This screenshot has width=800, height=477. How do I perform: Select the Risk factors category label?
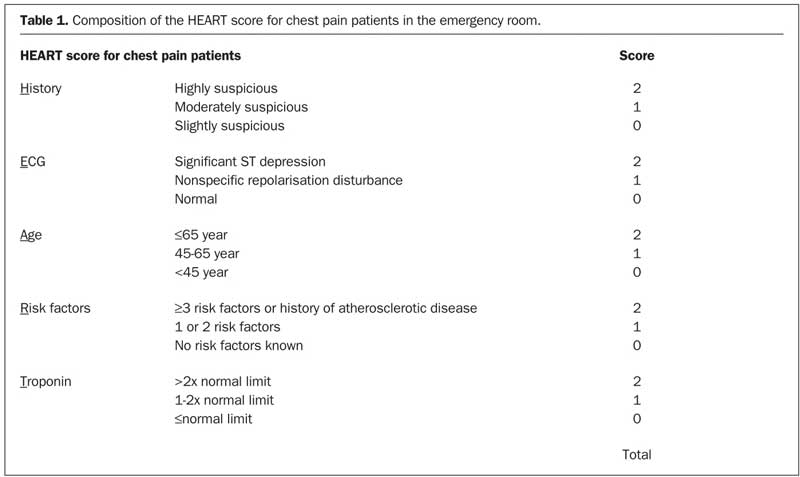tap(55, 308)
